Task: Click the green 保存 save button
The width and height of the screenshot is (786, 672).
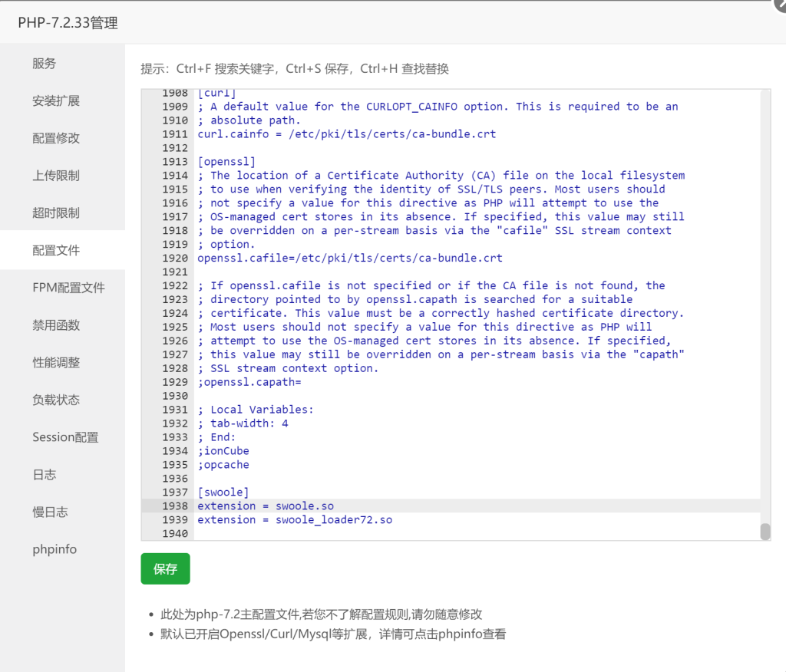Action: (165, 569)
